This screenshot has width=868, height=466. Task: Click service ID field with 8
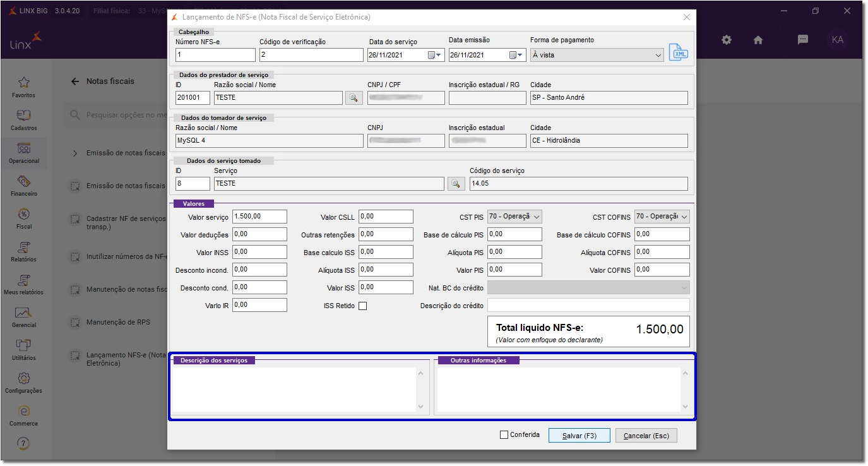[x=193, y=184]
